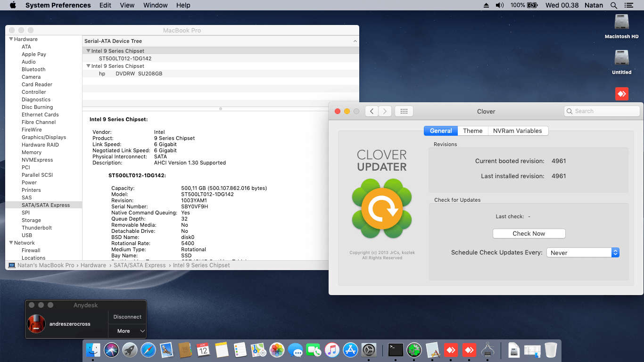644x362 pixels.
Task: Click the eject icon in menu bar
Action: [x=486, y=5]
